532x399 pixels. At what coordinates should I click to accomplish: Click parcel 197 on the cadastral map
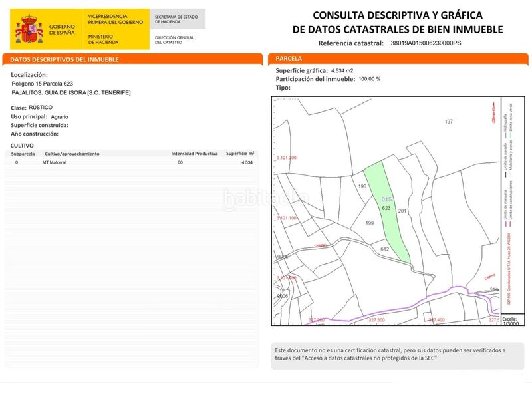[x=448, y=122]
